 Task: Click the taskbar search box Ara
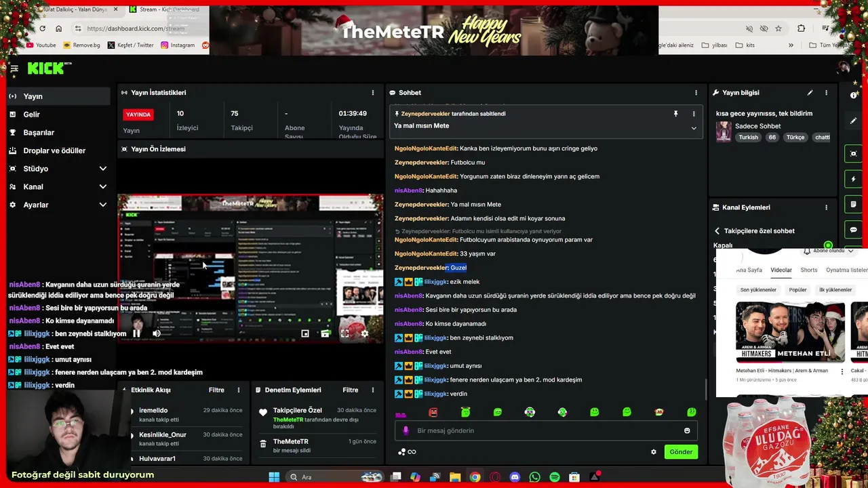click(336, 477)
